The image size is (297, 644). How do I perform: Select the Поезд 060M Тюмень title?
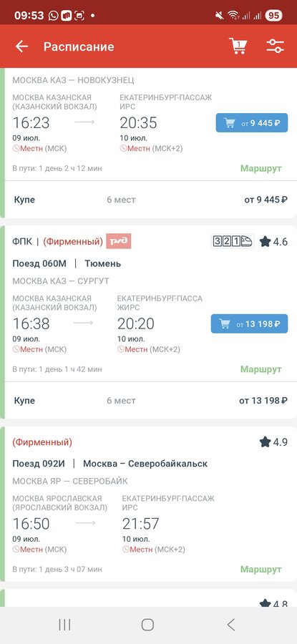click(x=67, y=263)
